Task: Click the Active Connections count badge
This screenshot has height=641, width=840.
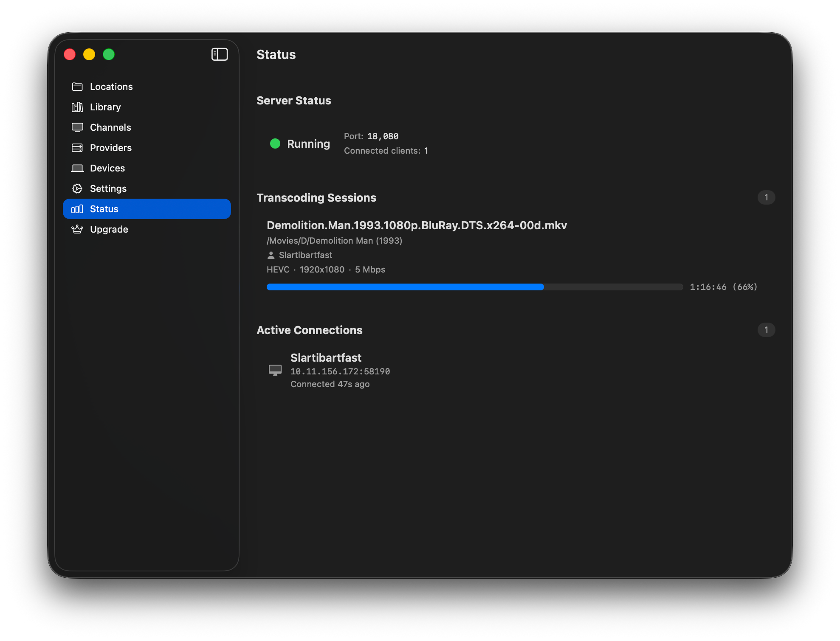Action: point(766,330)
